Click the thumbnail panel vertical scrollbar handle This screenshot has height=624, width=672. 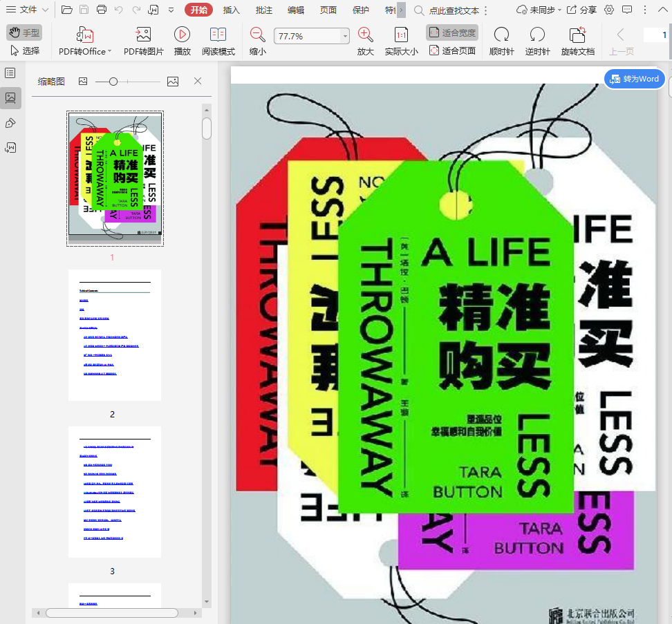coord(207,129)
